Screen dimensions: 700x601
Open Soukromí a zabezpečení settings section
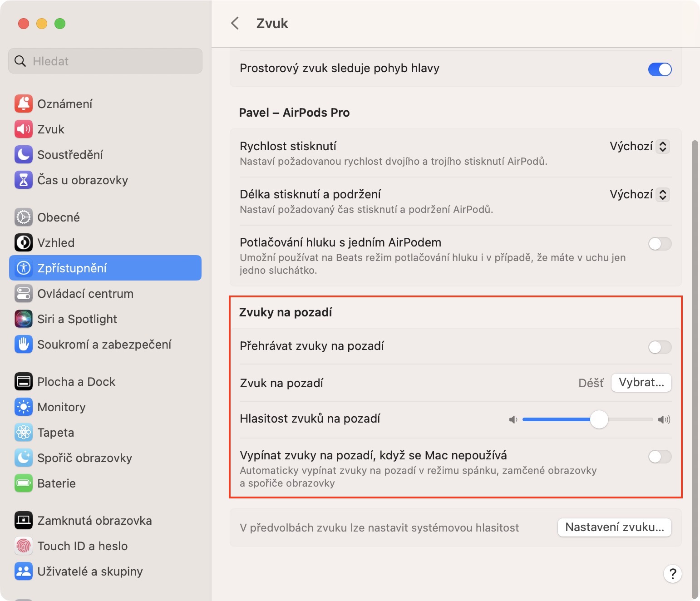click(x=104, y=345)
